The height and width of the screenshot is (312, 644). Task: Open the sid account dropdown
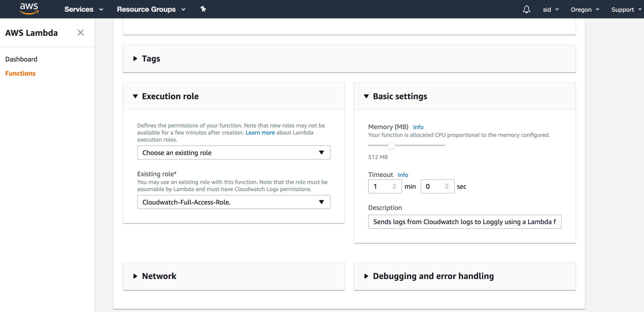(550, 10)
